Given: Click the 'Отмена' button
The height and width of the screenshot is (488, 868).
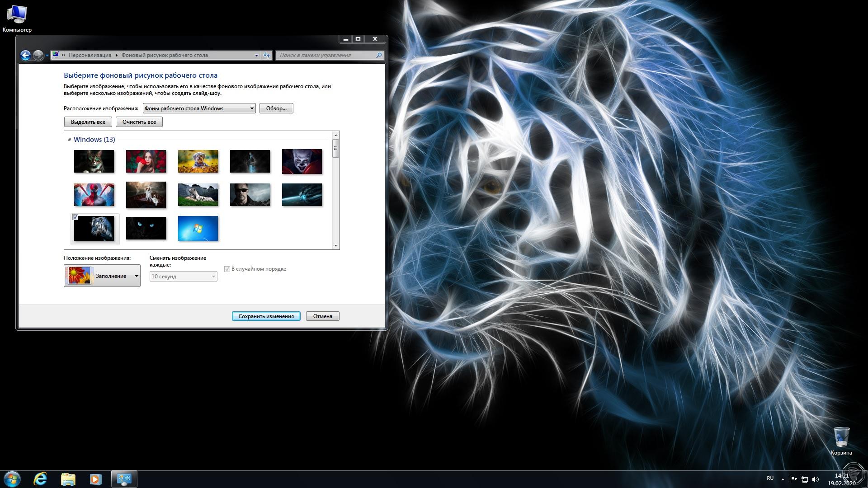Looking at the screenshot, I should [323, 316].
